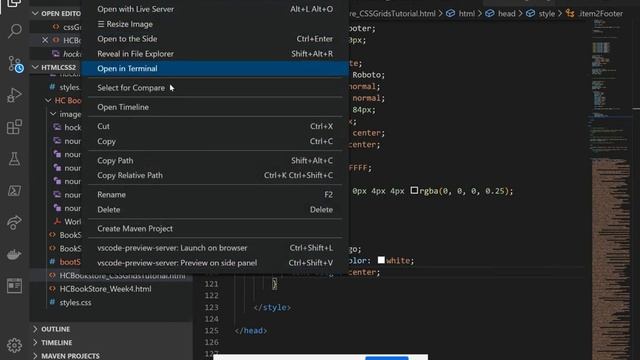Open the boot stylesheet file in tree

point(70,262)
